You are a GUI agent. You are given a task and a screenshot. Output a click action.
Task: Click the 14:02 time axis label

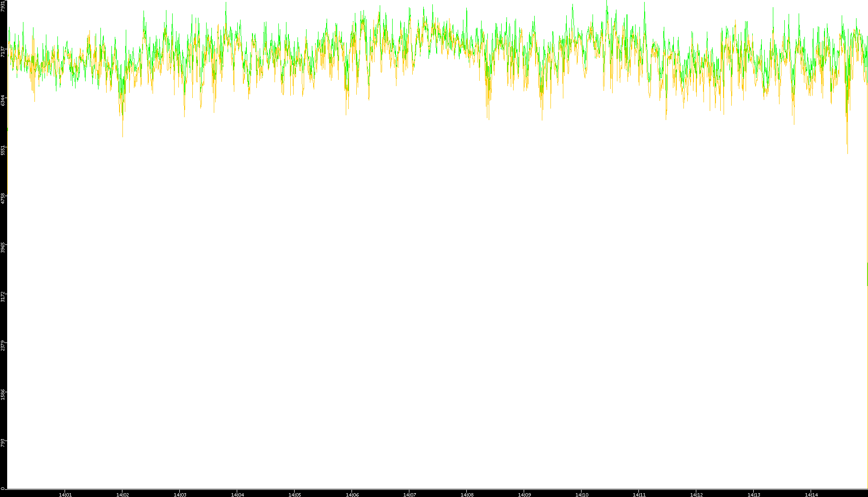pyautogui.click(x=122, y=494)
